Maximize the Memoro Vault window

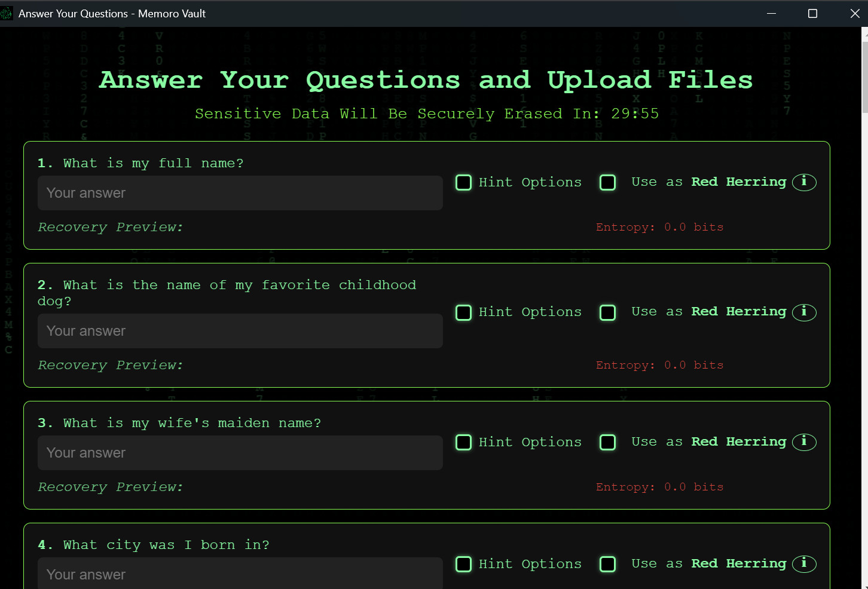pos(812,13)
